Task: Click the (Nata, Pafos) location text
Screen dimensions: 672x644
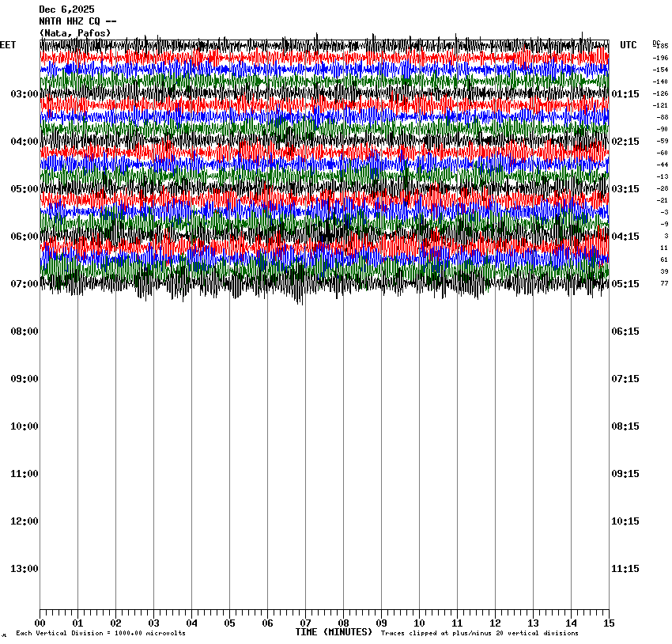Action: [x=75, y=33]
